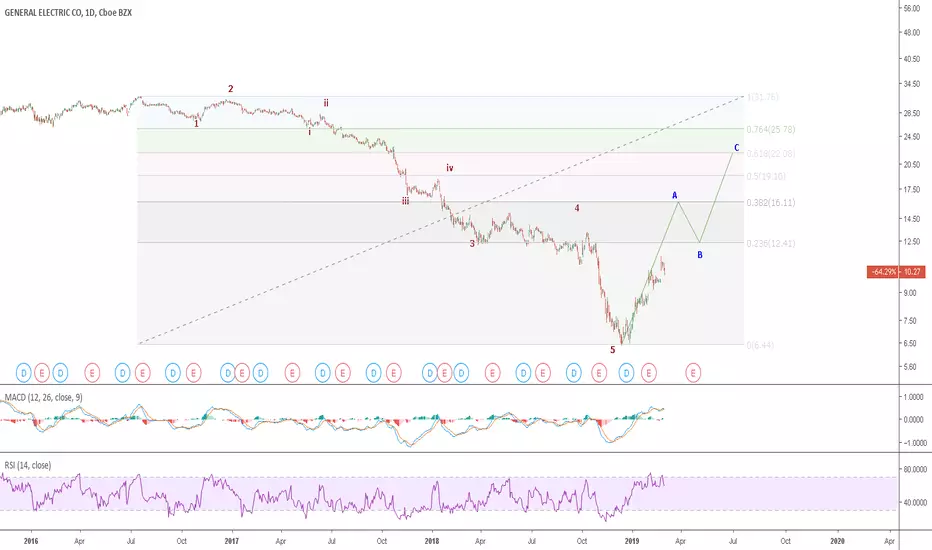932x550 pixels.
Task: Click the GENERAL ELECTRIC CO chart title
Action: pos(68,12)
